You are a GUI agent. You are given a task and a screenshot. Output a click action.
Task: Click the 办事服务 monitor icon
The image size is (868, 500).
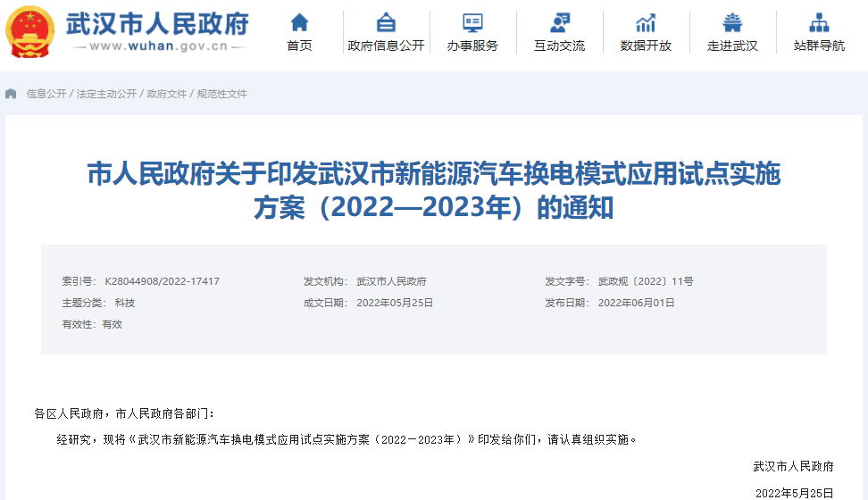coord(472,22)
